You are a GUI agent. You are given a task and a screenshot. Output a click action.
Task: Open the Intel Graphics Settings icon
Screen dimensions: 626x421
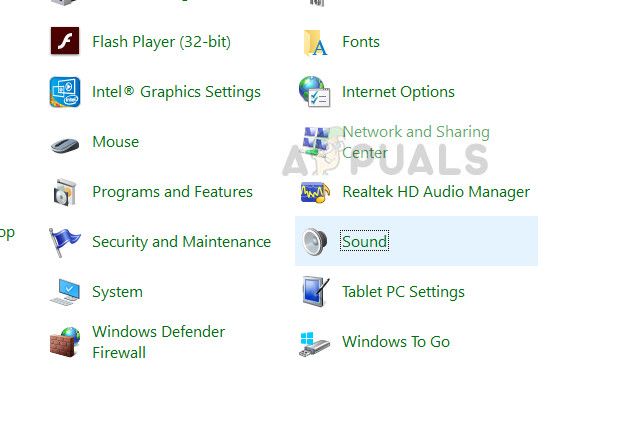[65, 92]
